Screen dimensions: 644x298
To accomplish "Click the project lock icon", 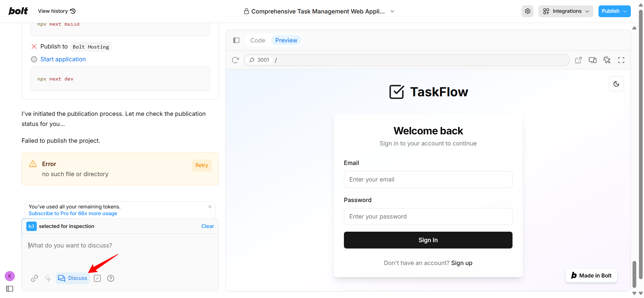I will tap(246, 11).
